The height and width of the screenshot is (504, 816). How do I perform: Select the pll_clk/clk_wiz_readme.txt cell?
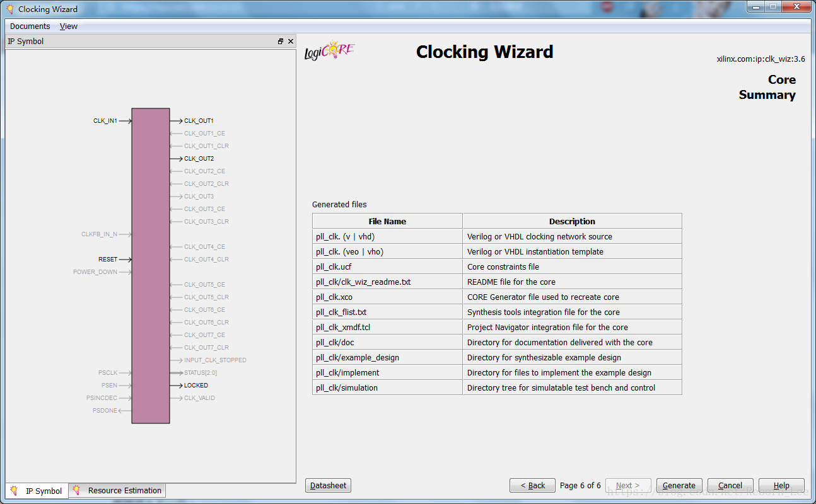coord(387,282)
